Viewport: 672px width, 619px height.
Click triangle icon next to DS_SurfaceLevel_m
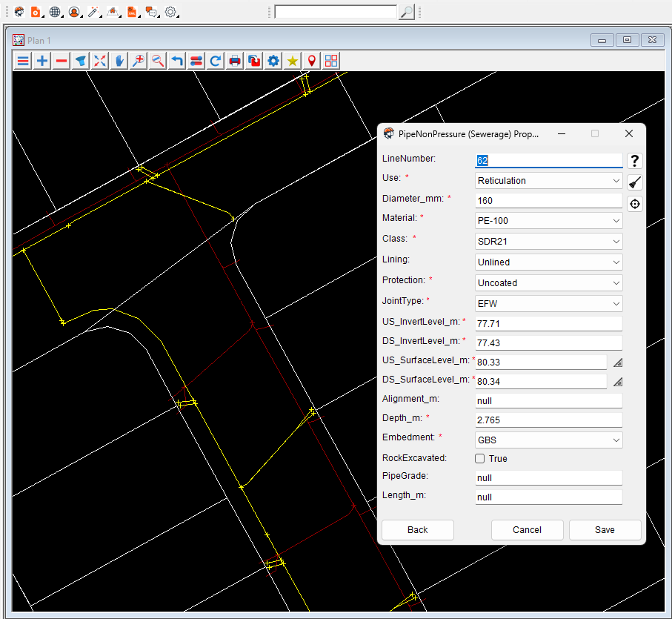(x=618, y=382)
